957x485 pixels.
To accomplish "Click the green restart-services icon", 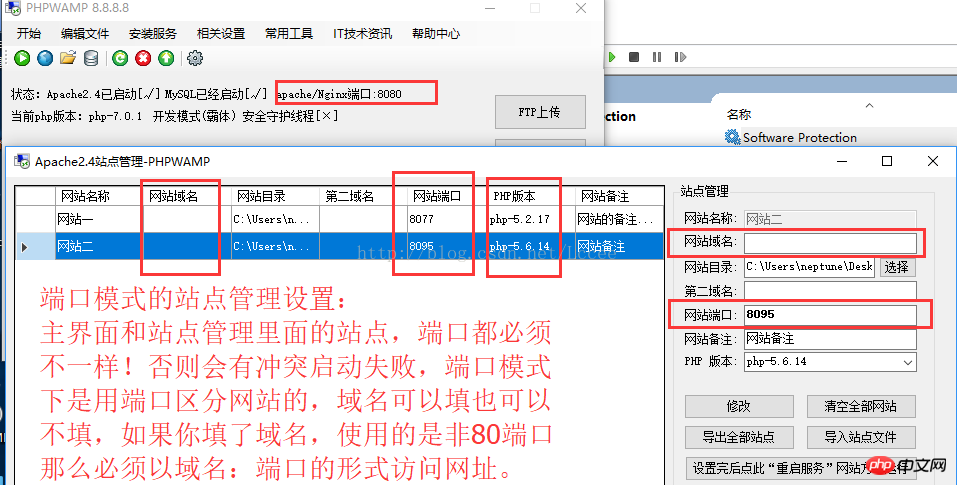I will [x=120, y=58].
